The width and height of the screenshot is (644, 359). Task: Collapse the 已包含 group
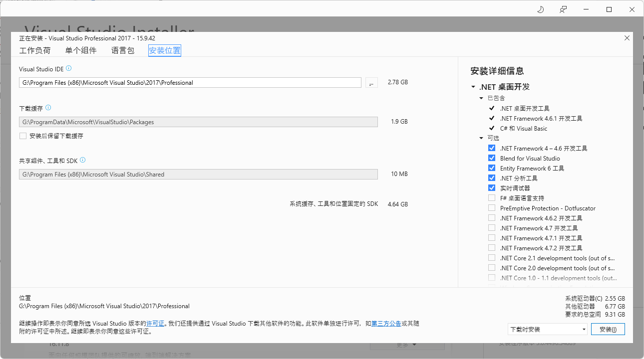click(x=482, y=98)
